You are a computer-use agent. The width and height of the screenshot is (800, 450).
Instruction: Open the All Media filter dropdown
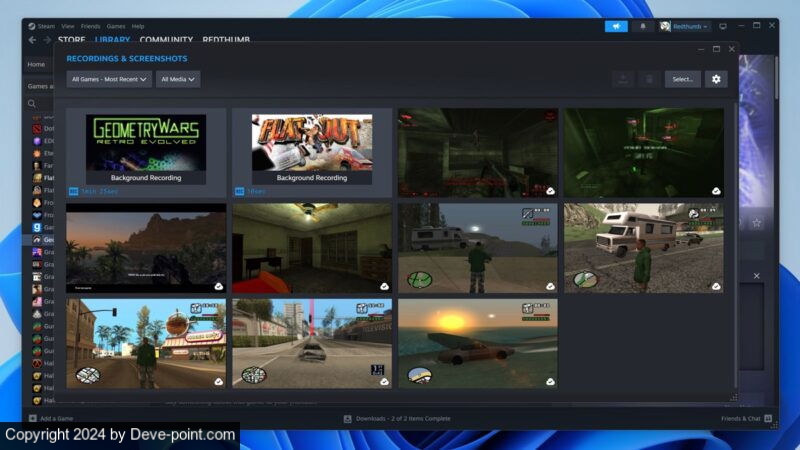(178, 79)
